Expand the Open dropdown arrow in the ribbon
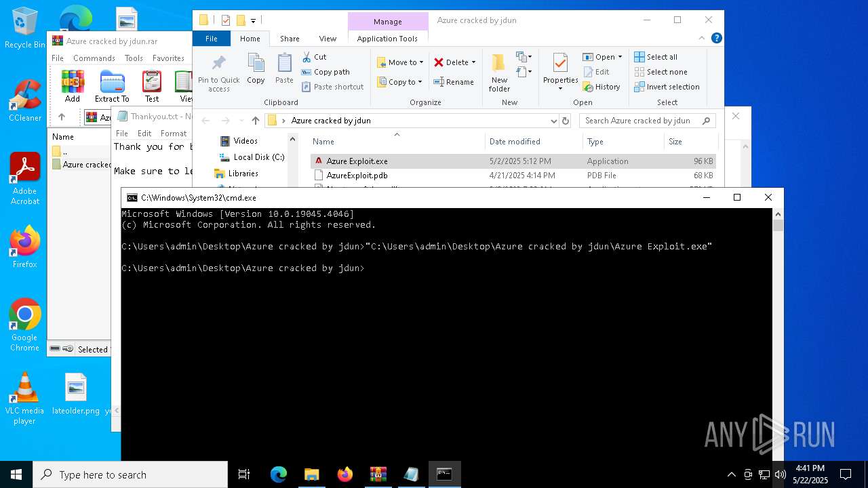Image resolution: width=868 pixels, height=488 pixels. [x=620, y=57]
